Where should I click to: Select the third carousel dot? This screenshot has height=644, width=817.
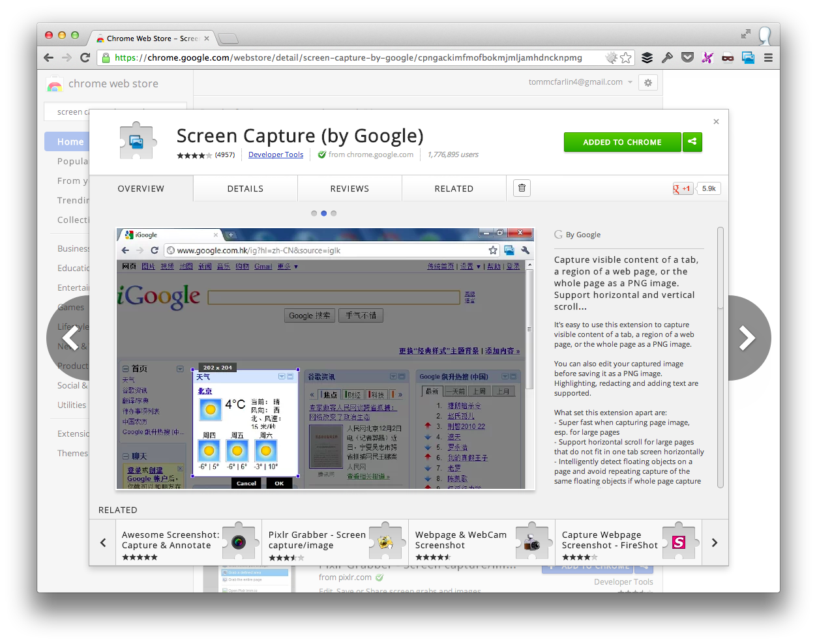point(334,213)
